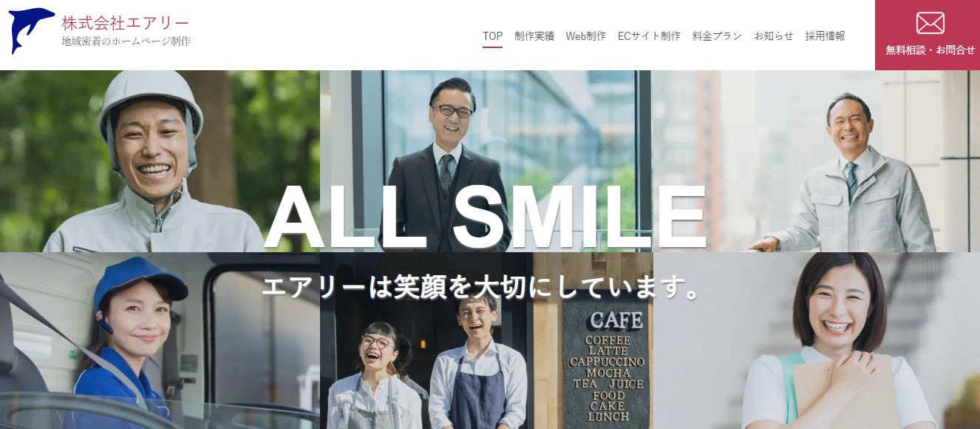Open 採用情報 navigation link
The image size is (980, 429).
tap(825, 36)
